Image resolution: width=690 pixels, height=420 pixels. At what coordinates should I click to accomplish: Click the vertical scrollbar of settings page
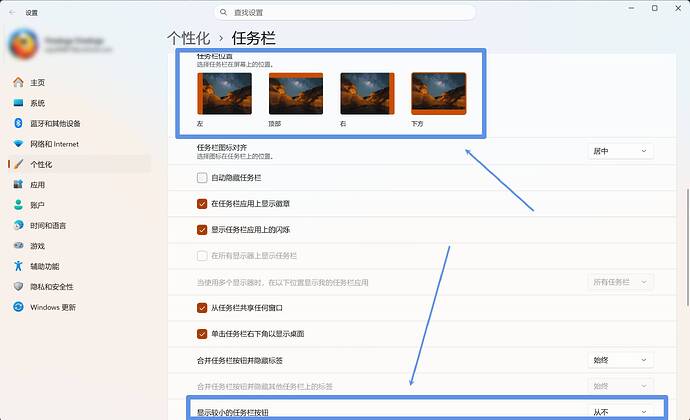point(687,247)
